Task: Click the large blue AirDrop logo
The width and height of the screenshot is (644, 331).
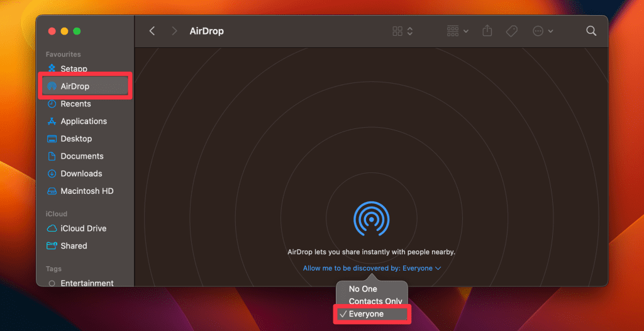Action: tap(371, 218)
